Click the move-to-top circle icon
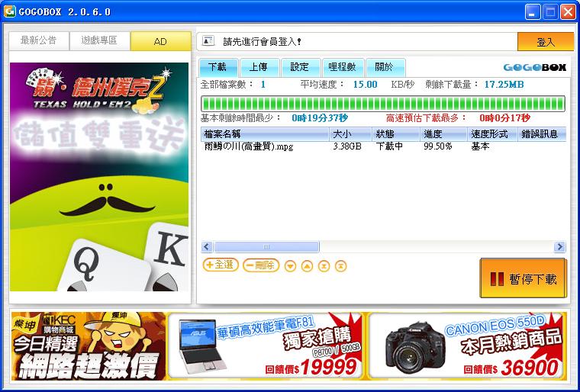Screen dimensions: 580x392 point(340,266)
